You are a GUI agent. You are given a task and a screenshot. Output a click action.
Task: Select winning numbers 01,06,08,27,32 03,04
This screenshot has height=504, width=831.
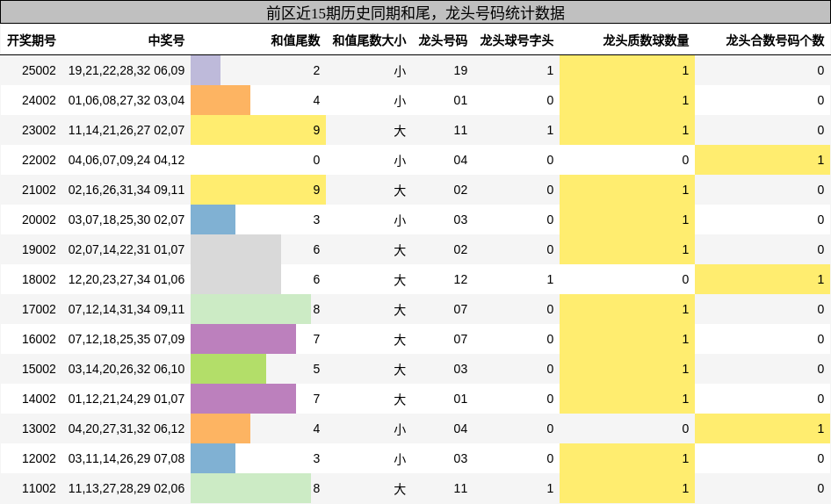click(x=126, y=100)
